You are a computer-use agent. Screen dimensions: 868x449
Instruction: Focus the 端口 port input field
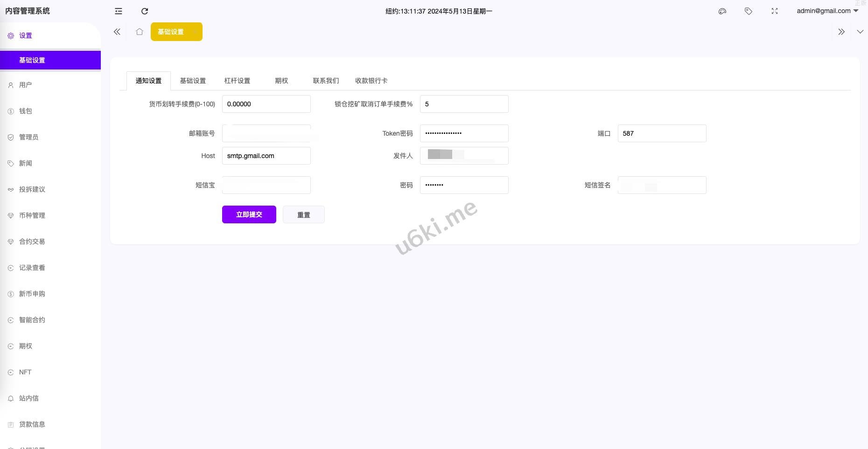661,133
